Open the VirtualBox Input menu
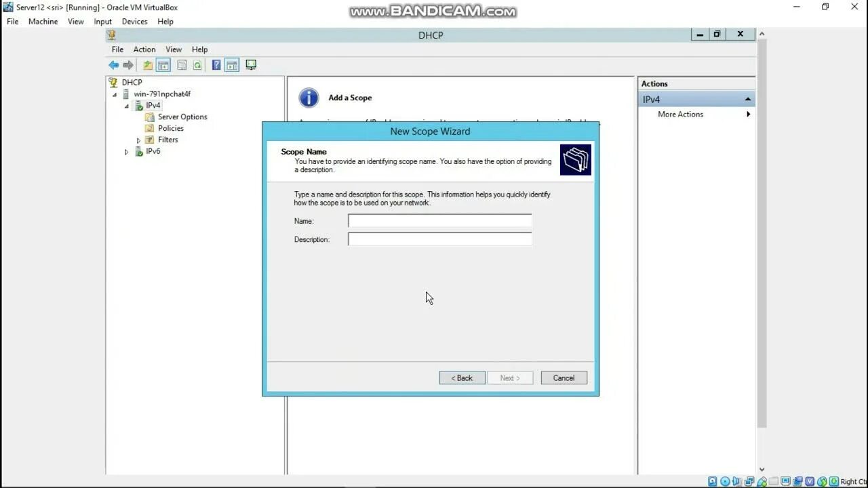 [103, 22]
